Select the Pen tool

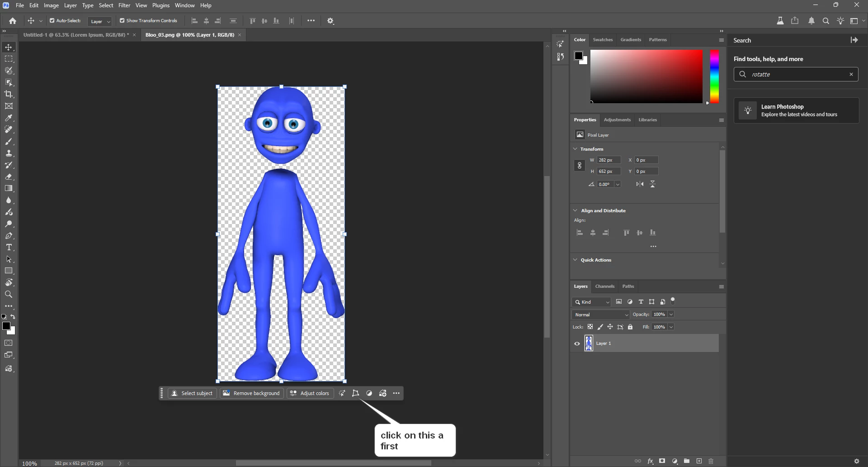[x=9, y=236]
